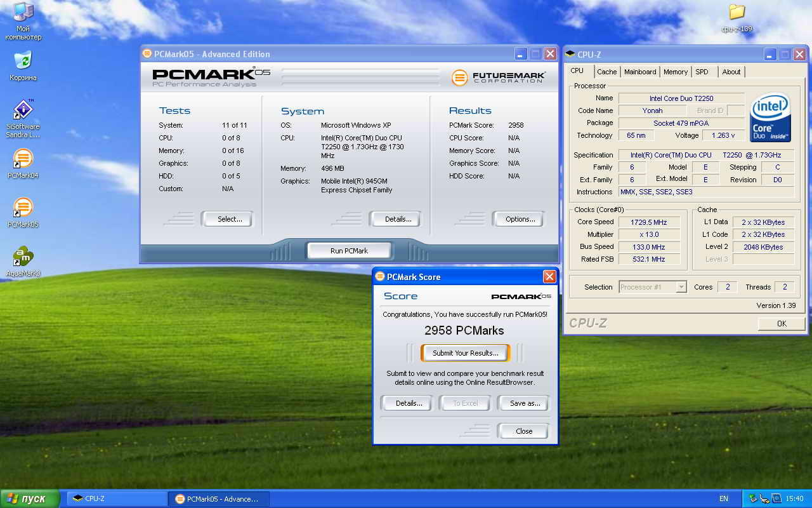This screenshot has height=508, width=812.
Task: Close the PCMark Score dialog via X
Action: [x=549, y=276]
